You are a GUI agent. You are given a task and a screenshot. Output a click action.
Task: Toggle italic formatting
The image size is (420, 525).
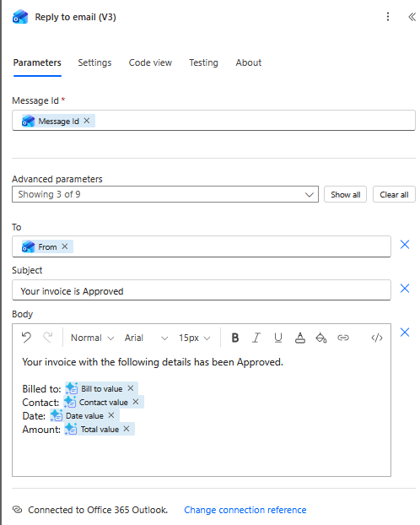click(x=256, y=338)
